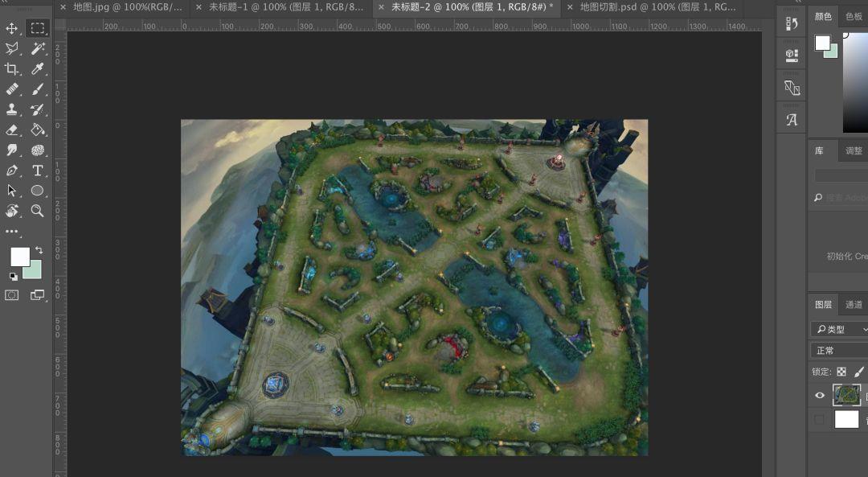868x477 pixels.
Task: Toggle Quick Mask mode
Action: click(11, 295)
